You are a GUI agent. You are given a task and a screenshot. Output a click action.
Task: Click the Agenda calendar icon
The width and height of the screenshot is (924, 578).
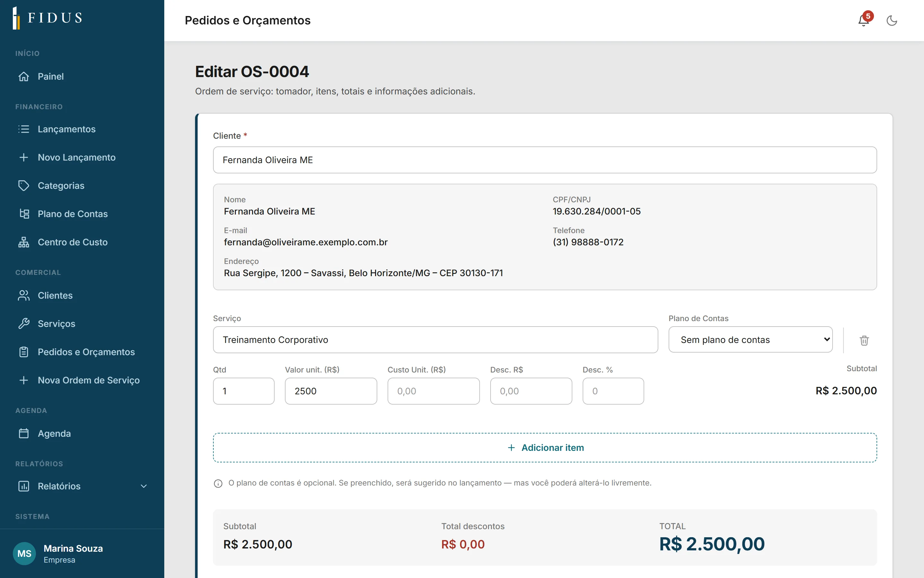point(24,433)
